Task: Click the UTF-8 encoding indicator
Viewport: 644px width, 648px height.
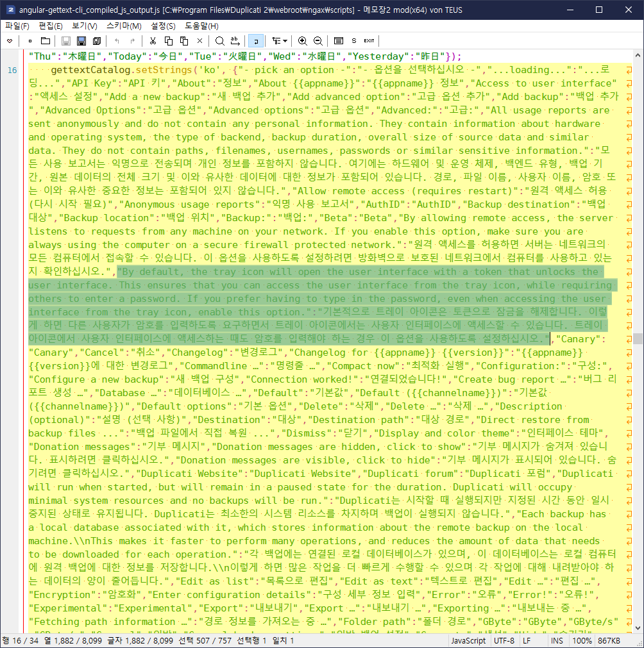Action: [504, 640]
